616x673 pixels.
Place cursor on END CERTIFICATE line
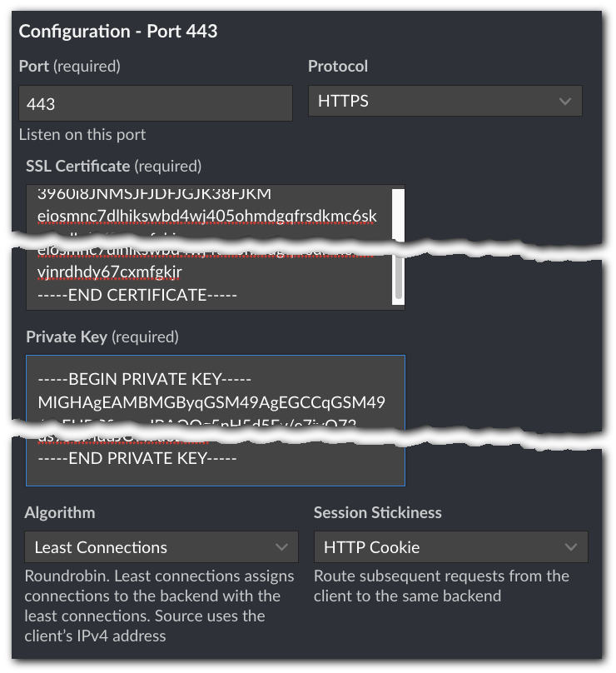pos(137,295)
